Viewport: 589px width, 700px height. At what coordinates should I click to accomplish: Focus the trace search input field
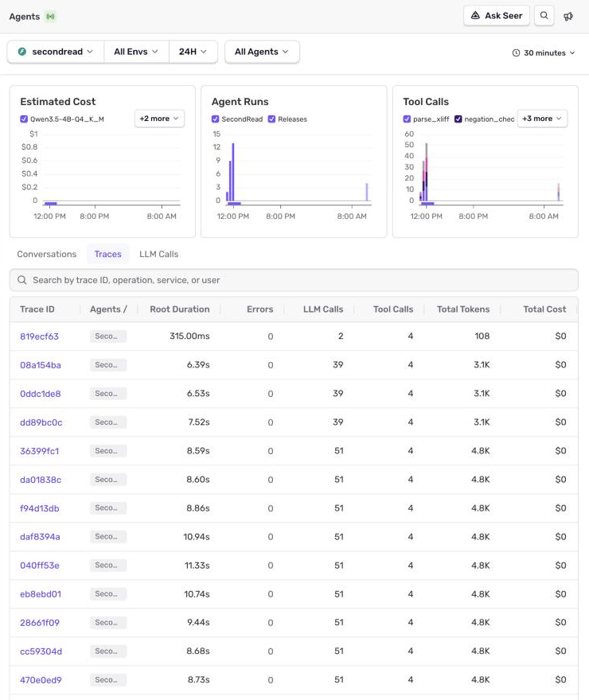(x=294, y=280)
